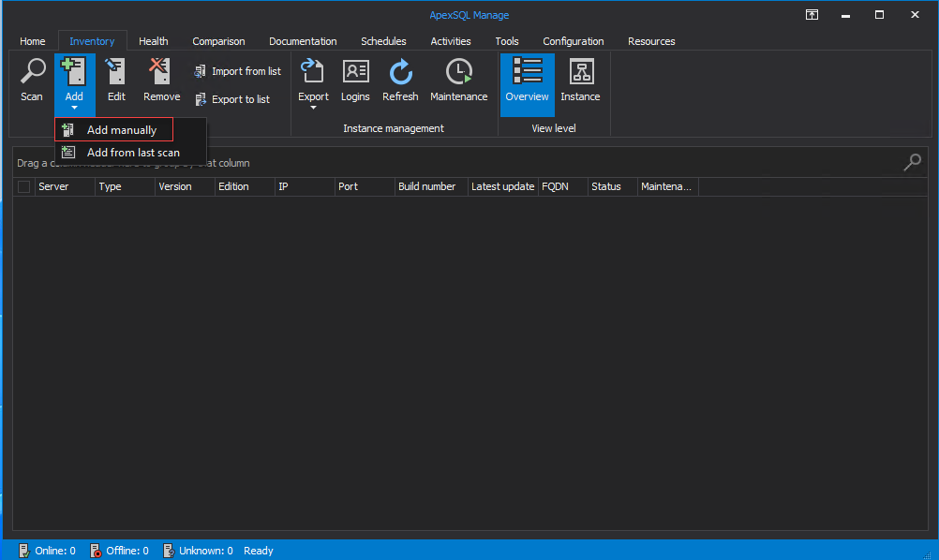Screen dimensions: 939x560
Task: Open the Tools tab
Action: coord(507,41)
